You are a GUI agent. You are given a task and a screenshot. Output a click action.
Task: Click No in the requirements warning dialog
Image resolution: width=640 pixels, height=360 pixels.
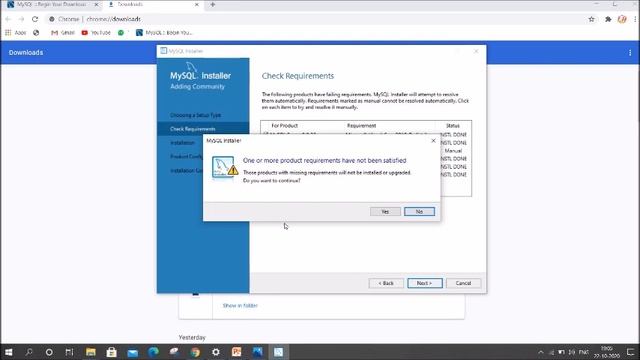pyautogui.click(x=419, y=211)
